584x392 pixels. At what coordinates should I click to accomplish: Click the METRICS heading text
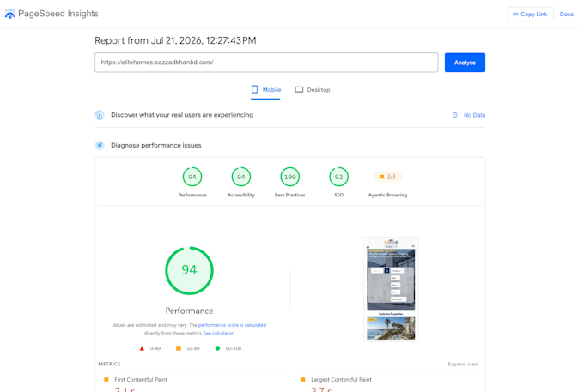tap(109, 364)
